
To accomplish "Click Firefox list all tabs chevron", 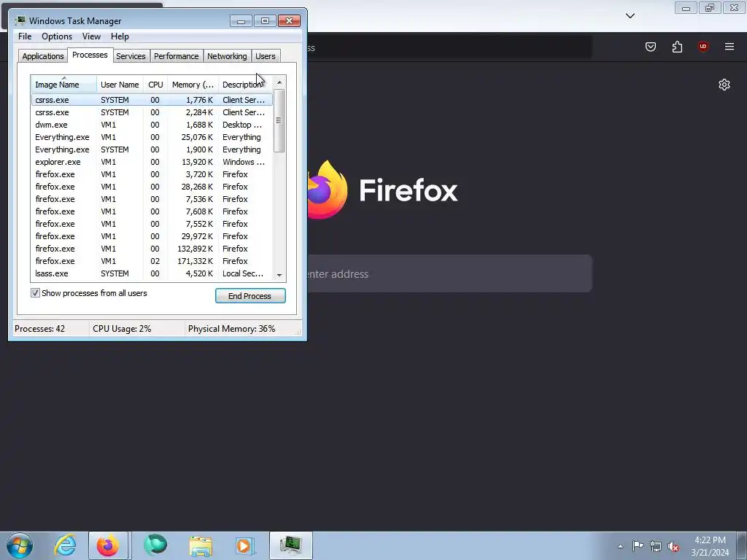I will (630, 16).
